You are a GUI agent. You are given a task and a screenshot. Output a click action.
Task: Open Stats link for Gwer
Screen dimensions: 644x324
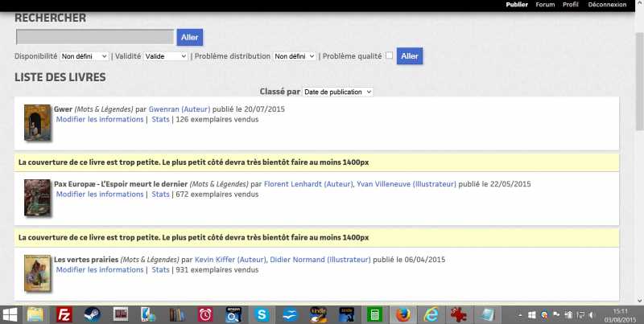[160, 119]
